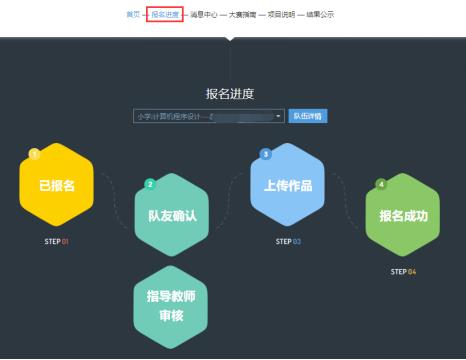Open 消息中心 in the navigation

point(204,14)
